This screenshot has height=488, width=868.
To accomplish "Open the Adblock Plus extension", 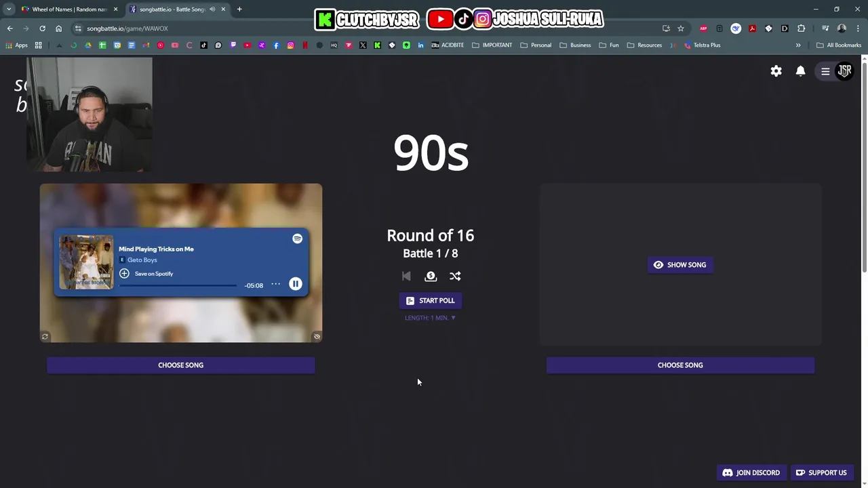I will pos(703,28).
